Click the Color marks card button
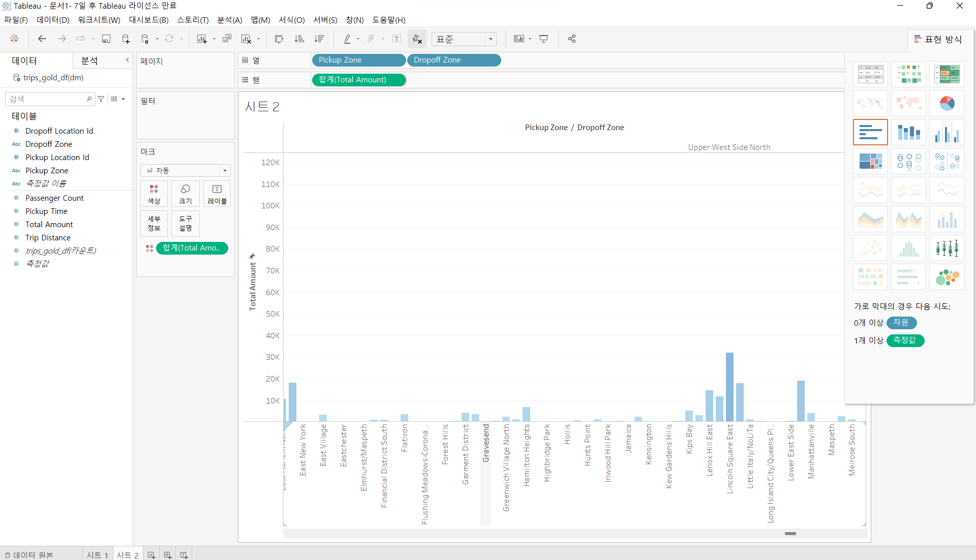The image size is (976, 560). pos(154,194)
